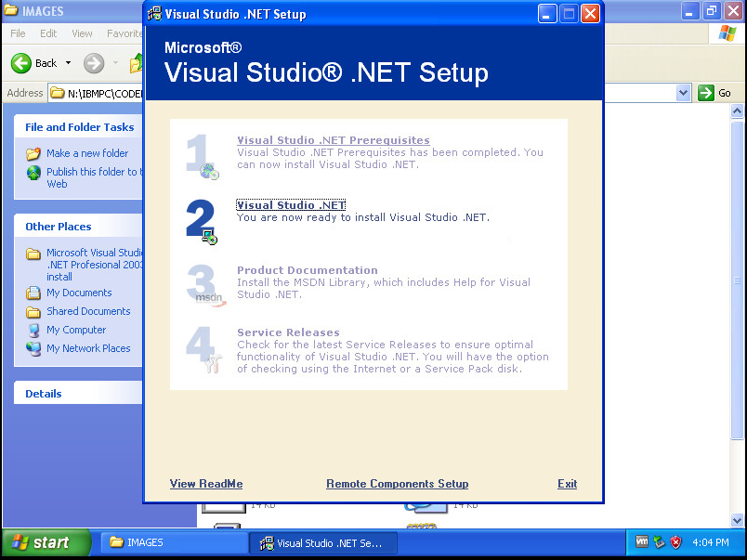The height and width of the screenshot is (560, 747).
Task: Click Explorer scrollbar down arrow
Action: [x=737, y=520]
